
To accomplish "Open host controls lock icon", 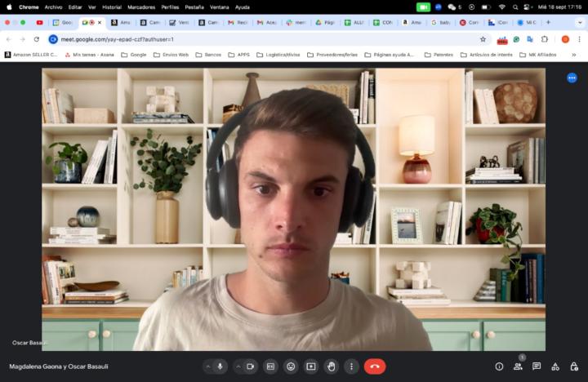I will pos(574,366).
